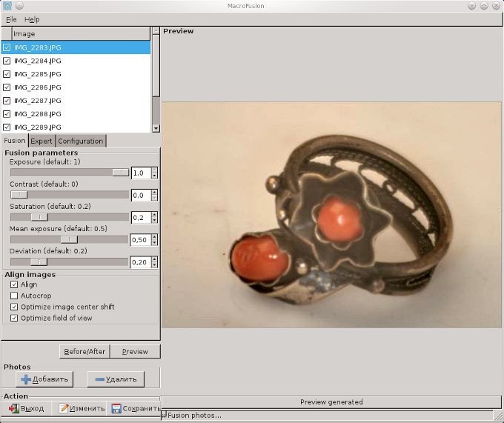This screenshot has height=423, width=504.
Task: Select IMG_2287.JPG in the image list
Action: click(37, 101)
